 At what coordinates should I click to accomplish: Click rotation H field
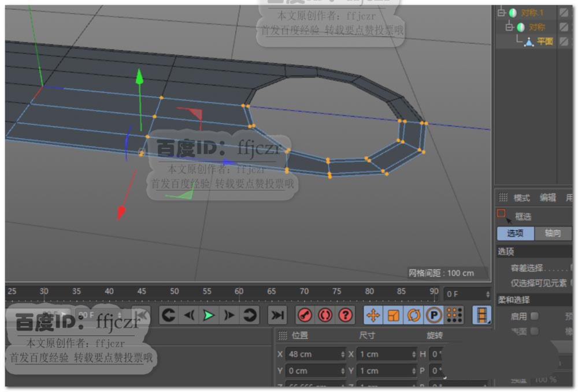point(436,354)
